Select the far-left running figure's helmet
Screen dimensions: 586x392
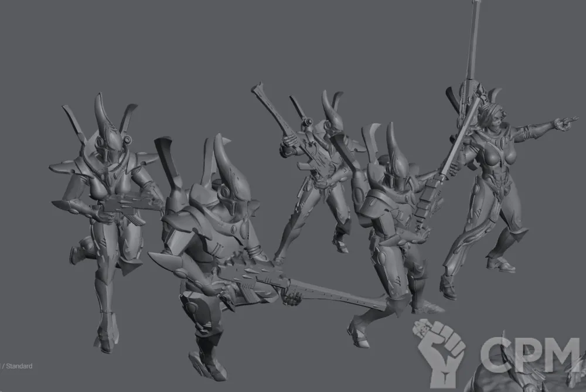(x=104, y=132)
